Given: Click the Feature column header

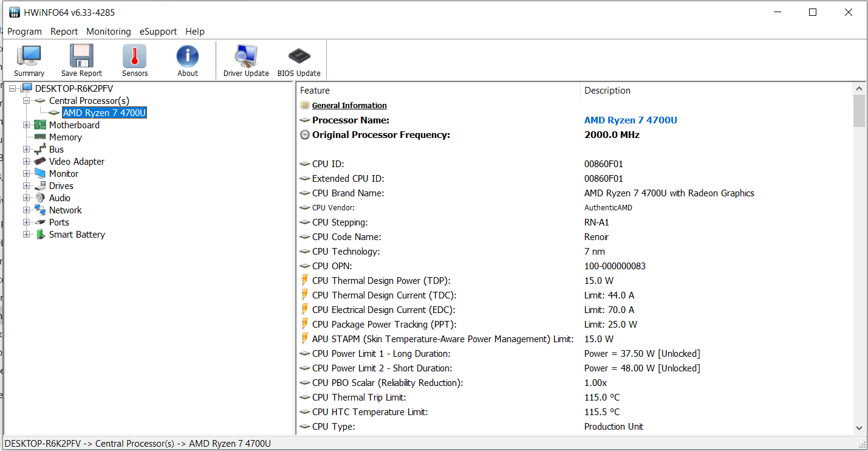Looking at the screenshot, I should click(315, 91).
